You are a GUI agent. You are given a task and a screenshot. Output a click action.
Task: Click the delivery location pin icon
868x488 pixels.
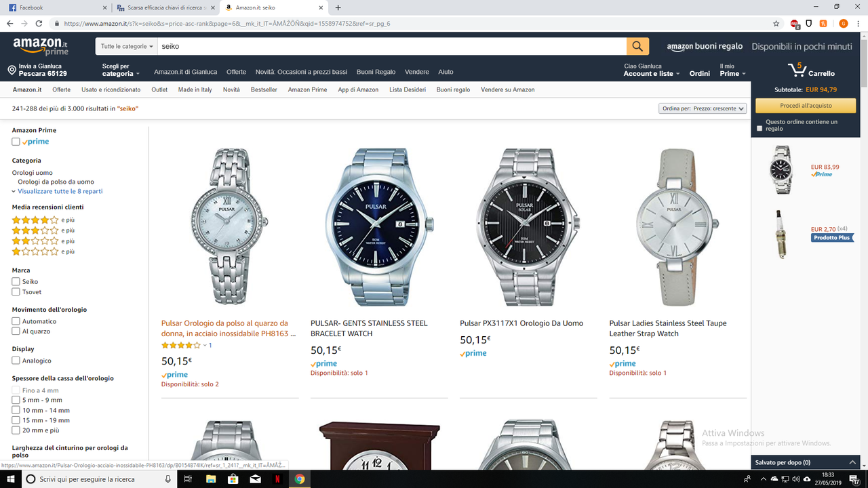pos(12,70)
